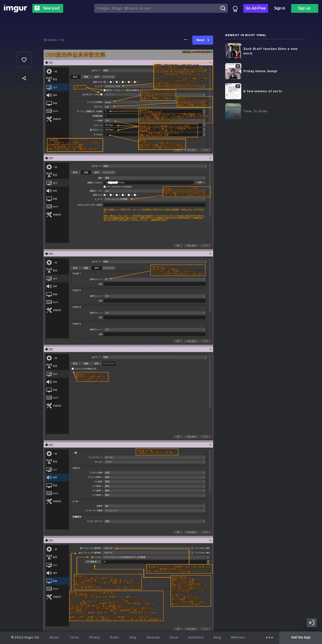Image resolution: width=322 pixels, height=644 pixels.
Task: Click 'Friday meme dump!' title text
Action: pyautogui.click(x=260, y=71)
